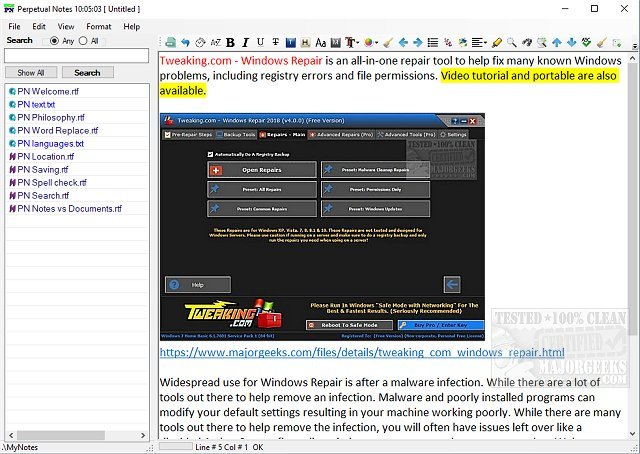Select the All search radio button

[83, 41]
